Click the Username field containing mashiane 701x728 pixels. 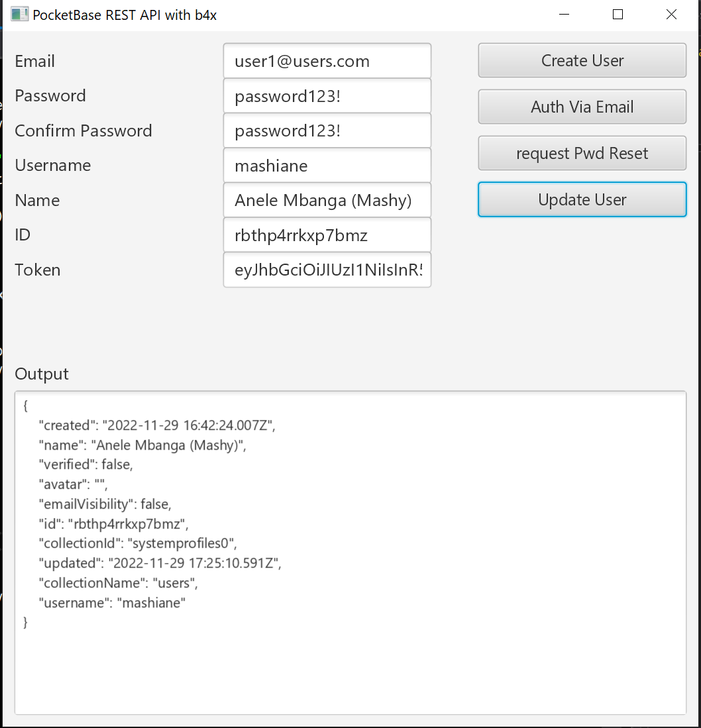point(327,166)
